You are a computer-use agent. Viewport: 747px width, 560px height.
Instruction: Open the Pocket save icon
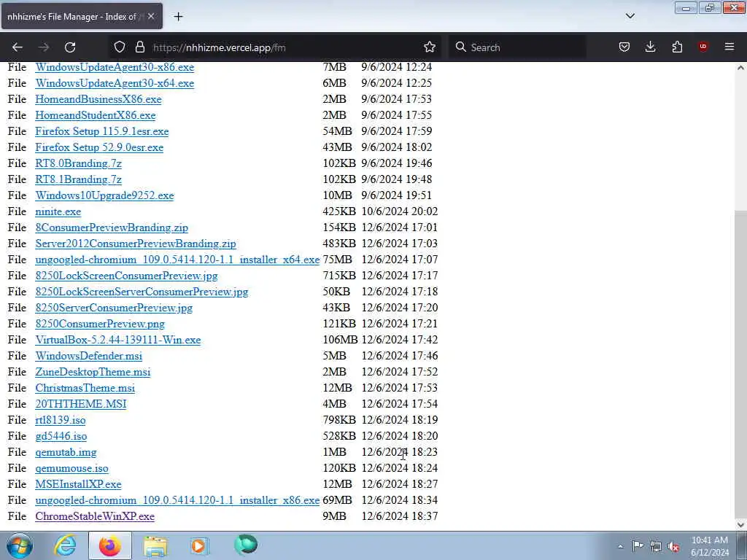point(624,47)
